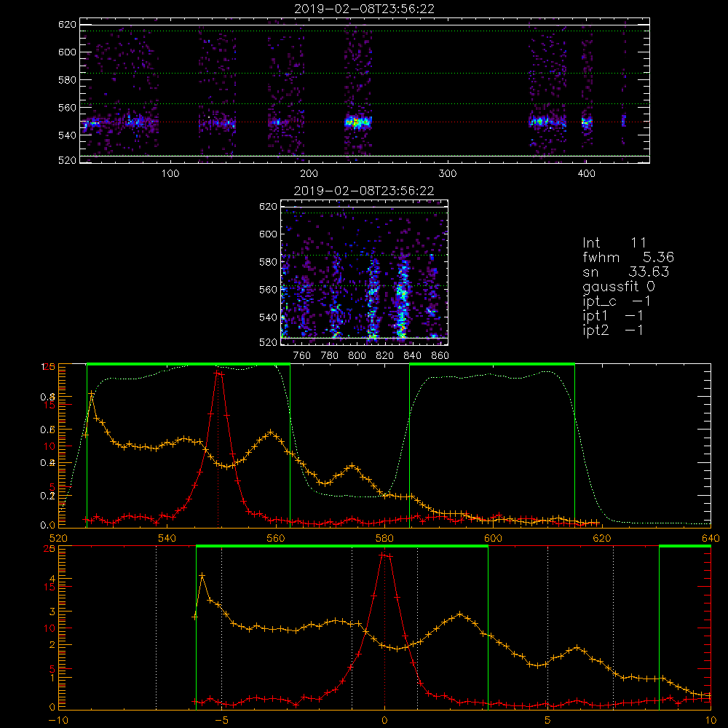
Task: Click the orange peak near 2.3 in bottom plot
Action: [459, 614]
